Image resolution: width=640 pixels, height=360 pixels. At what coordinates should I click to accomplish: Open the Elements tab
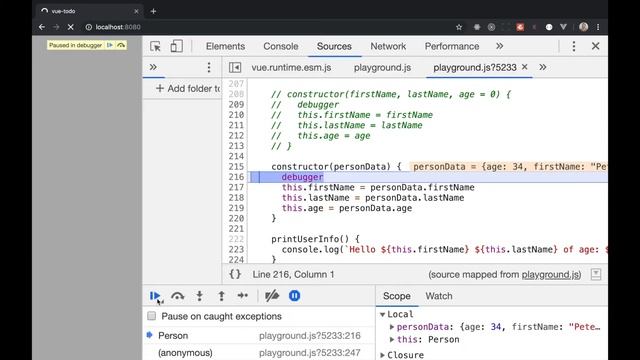(225, 47)
